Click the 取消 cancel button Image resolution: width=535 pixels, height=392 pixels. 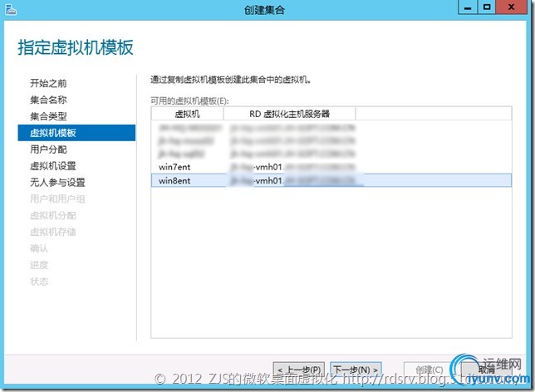click(x=486, y=370)
